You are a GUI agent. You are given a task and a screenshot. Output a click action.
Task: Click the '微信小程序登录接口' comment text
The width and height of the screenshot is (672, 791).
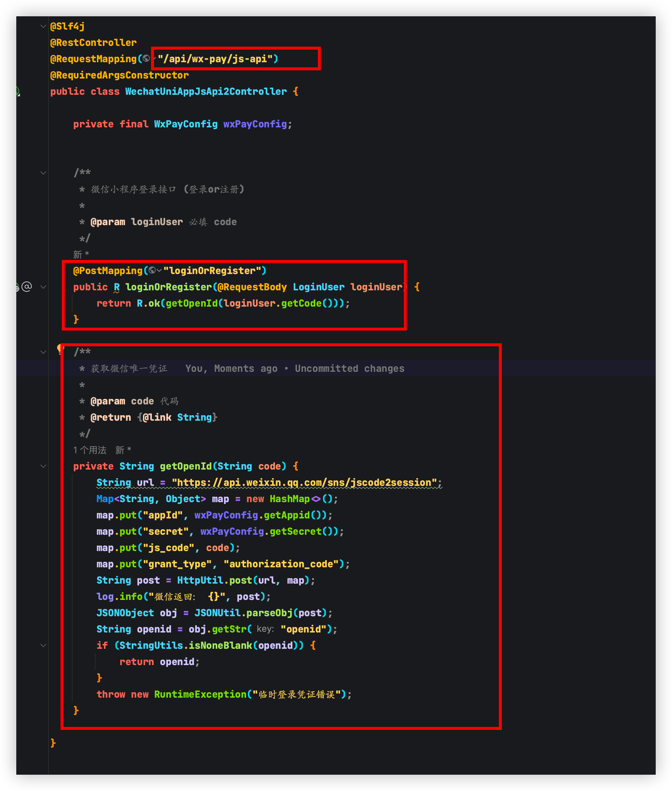(133, 189)
